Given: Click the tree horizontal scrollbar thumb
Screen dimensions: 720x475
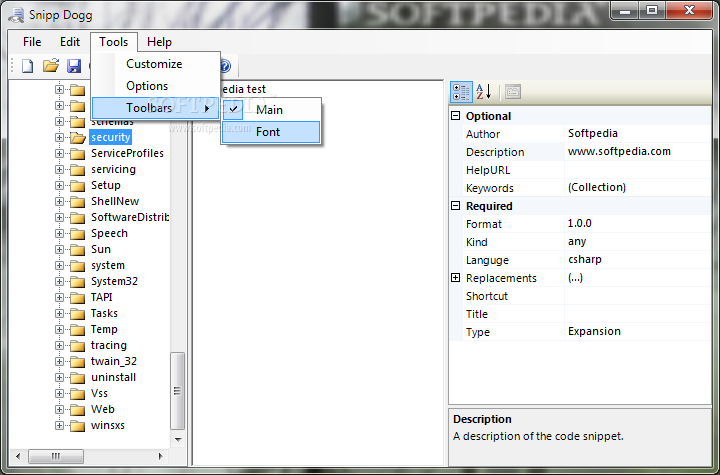Looking at the screenshot, I should [56, 456].
